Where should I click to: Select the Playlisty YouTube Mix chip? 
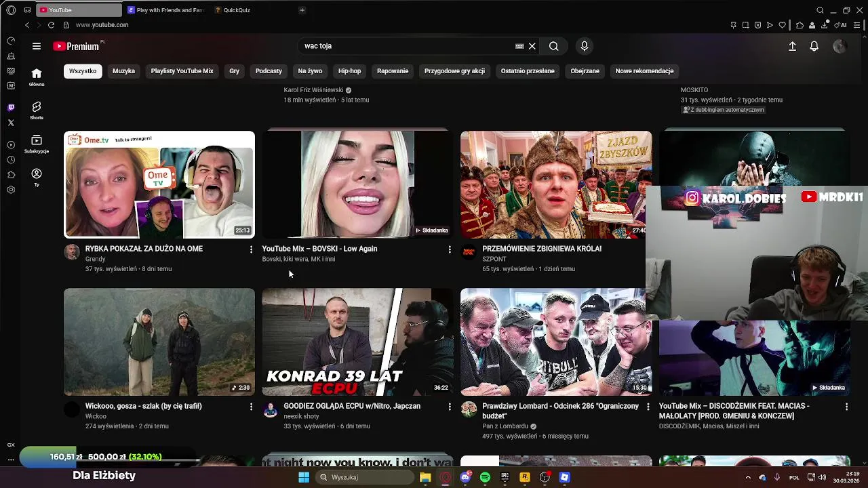182,71
